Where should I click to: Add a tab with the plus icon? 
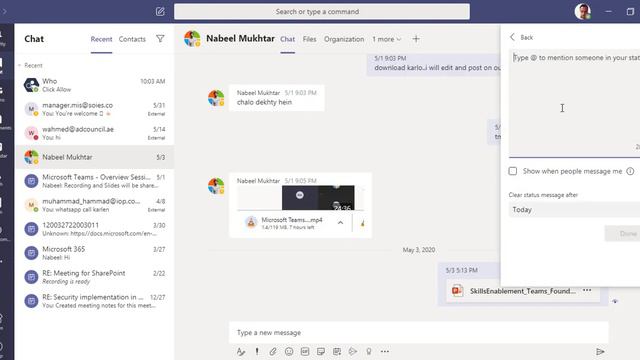coord(416,39)
